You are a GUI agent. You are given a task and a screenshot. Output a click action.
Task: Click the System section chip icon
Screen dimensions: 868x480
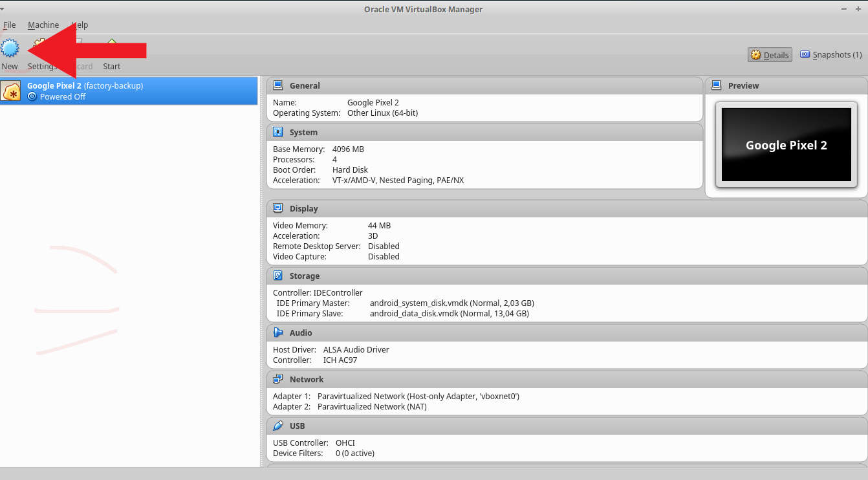(x=278, y=132)
